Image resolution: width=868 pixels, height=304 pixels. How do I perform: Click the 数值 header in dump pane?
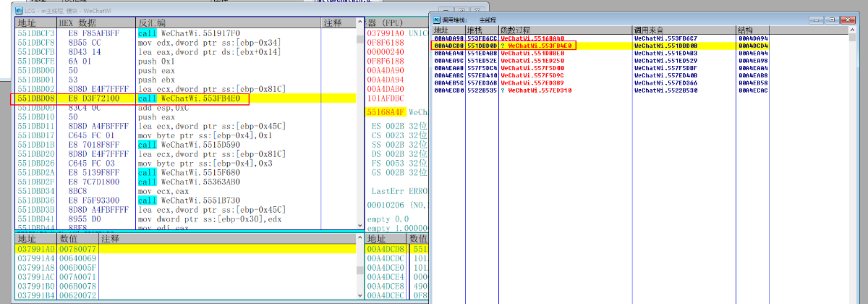pyautogui.click(x=77, y=238)
